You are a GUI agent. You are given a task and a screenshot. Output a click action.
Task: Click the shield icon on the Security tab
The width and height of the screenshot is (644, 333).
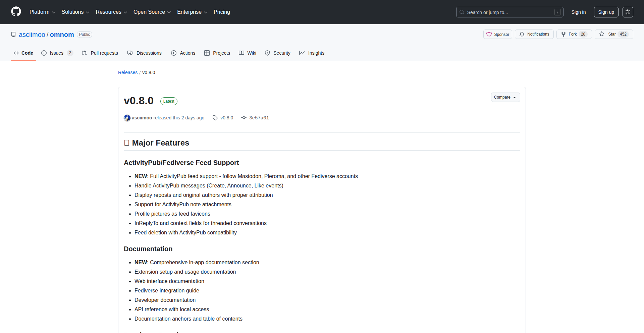tap(267, 53)
